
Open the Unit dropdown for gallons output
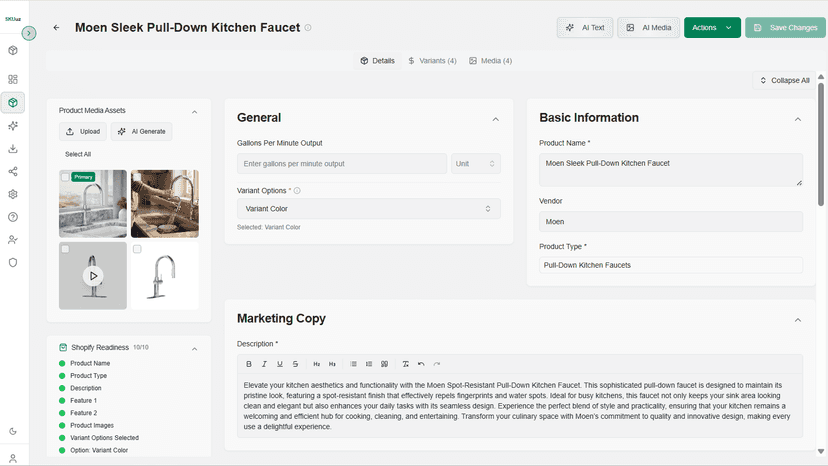pos(475,164)
